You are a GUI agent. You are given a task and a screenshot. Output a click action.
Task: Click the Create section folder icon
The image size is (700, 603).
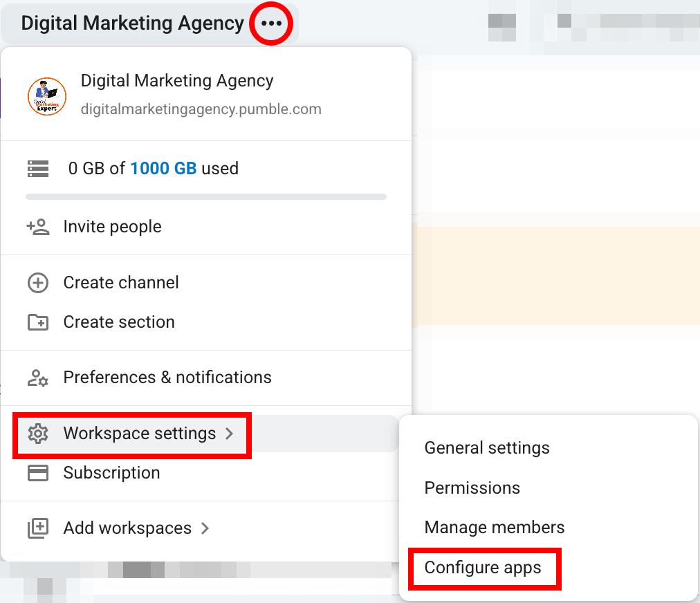38,322
